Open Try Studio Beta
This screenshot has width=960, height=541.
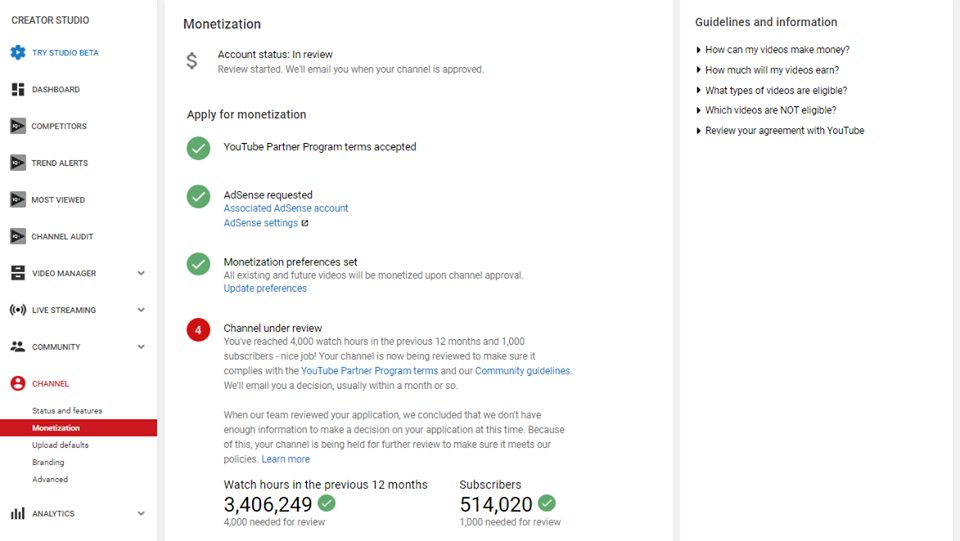coord(65,53)
